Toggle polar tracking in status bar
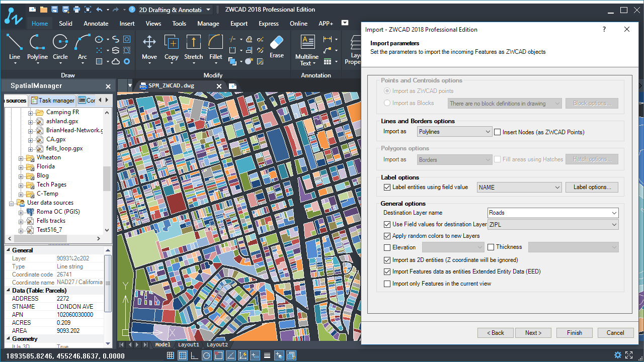The width and height of the screenshot is (644, 362). [x=207, y=355]
